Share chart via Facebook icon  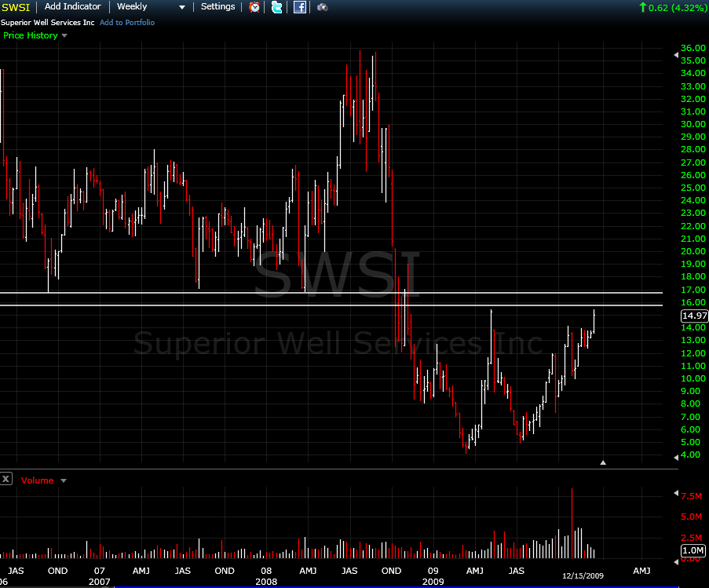(x=299, y=7)
